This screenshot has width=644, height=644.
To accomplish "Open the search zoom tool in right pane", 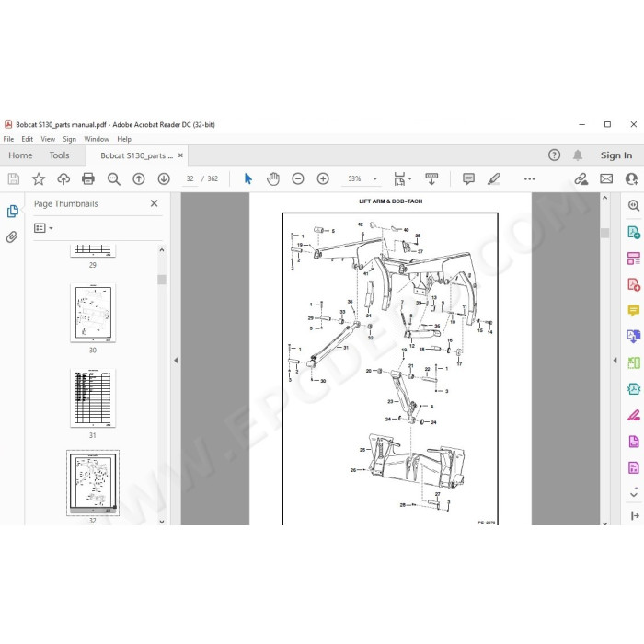I will pos(634,205).
